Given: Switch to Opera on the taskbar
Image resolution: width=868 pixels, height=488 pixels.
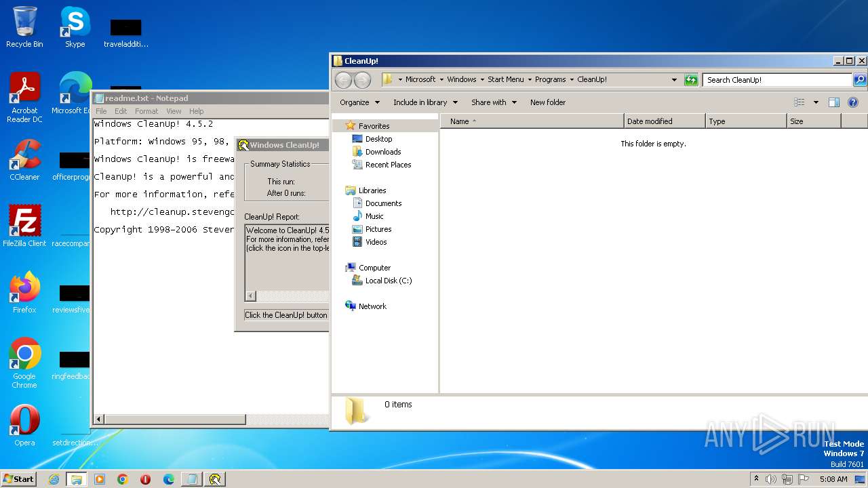Looking at the screenshot, I should (x=146, y=479).
